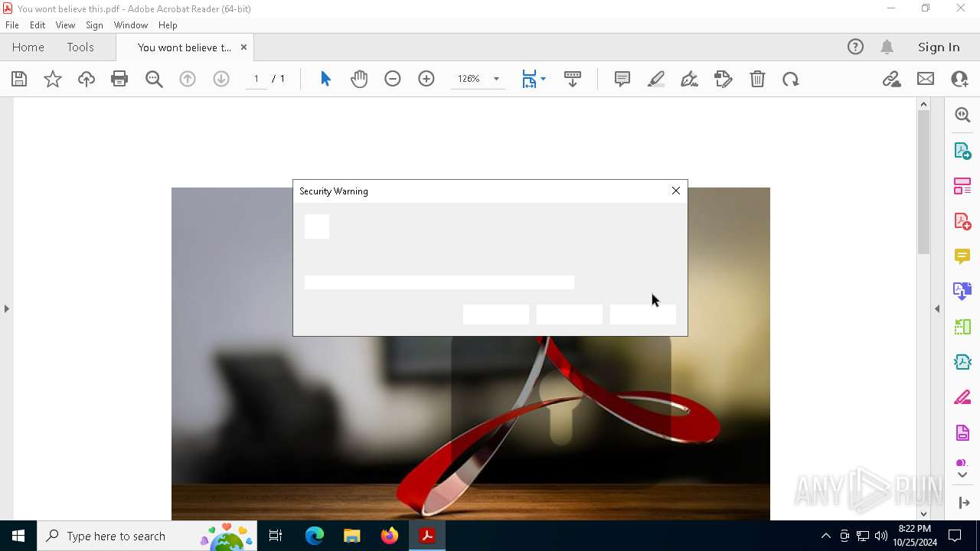Viewport: 980px width, 551px height.
Task: Enable scrolling mode toolbar icon
Action: [x=573, y=79]
